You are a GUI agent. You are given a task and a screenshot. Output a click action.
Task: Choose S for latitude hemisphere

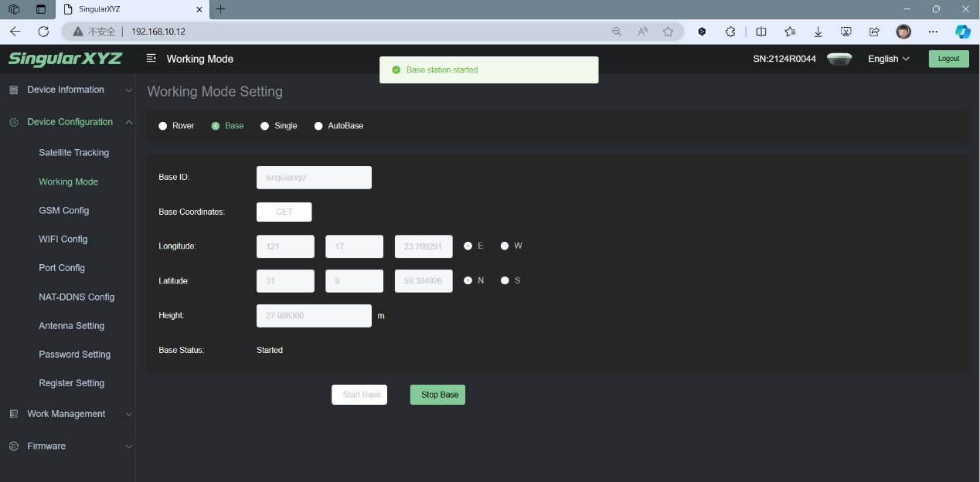pyautogui.click(x=505, y=280)
